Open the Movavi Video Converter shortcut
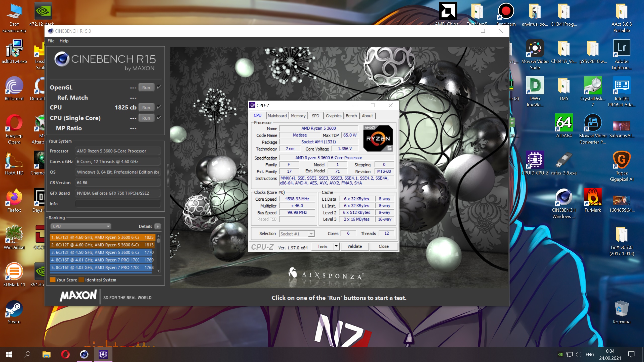This screenshot has width=644, height=362. [593, 129]
